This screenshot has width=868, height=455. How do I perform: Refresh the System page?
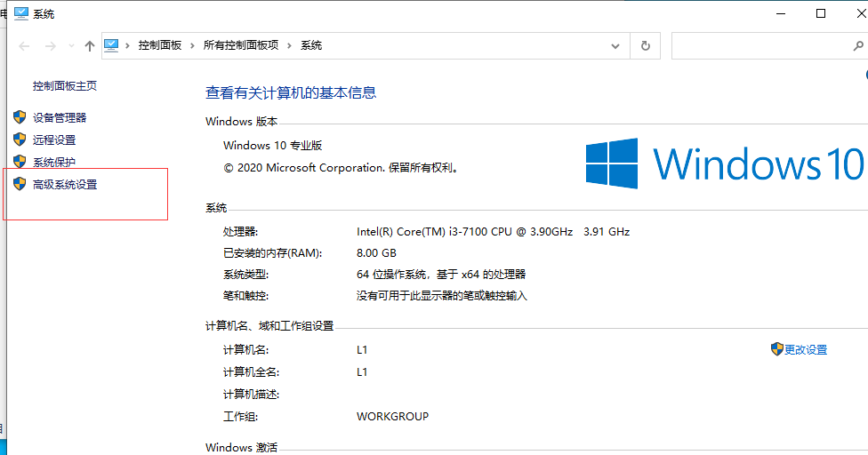(x=646, y=46)
